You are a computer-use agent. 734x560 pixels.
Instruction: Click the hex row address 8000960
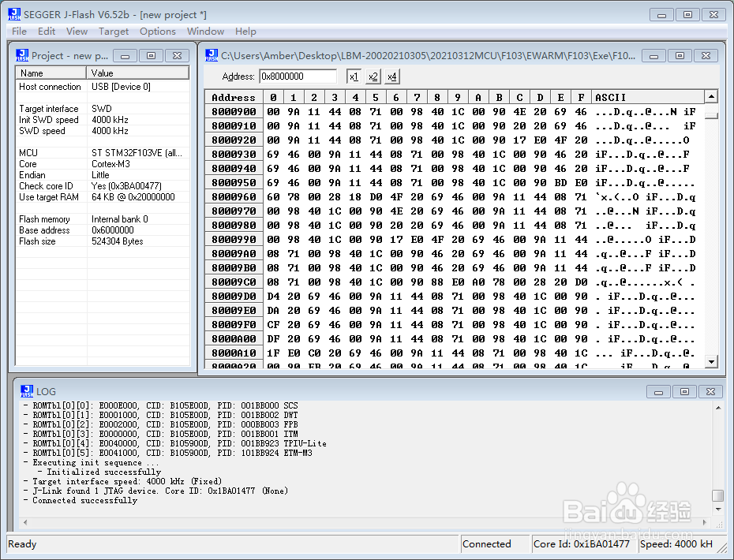tap(234, 197)
